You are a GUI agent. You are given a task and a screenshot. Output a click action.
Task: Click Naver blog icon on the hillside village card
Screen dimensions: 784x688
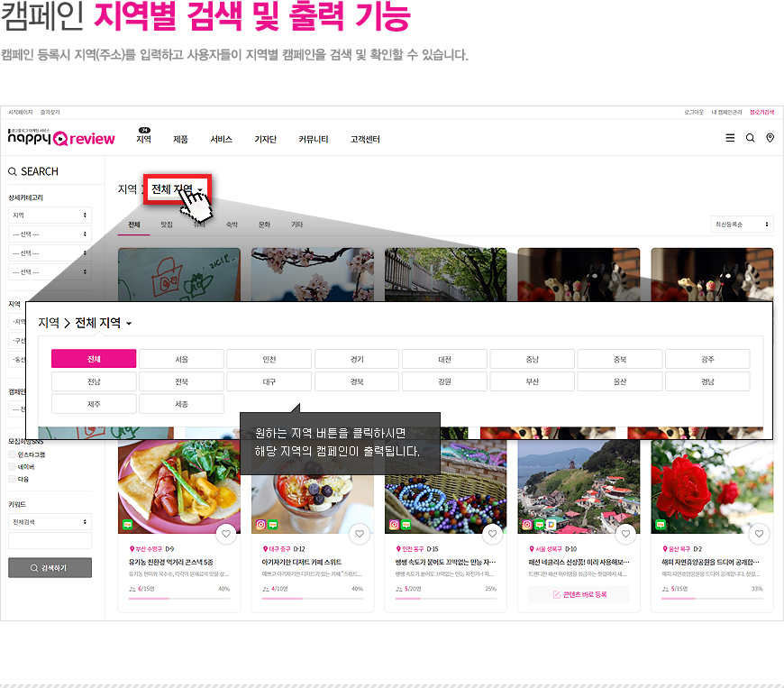tap(539, 525)
